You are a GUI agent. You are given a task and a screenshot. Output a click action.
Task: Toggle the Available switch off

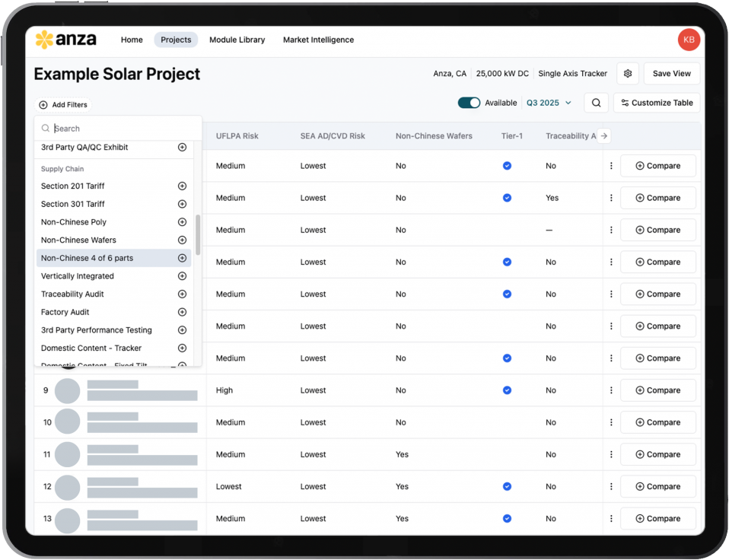(469, 103)
